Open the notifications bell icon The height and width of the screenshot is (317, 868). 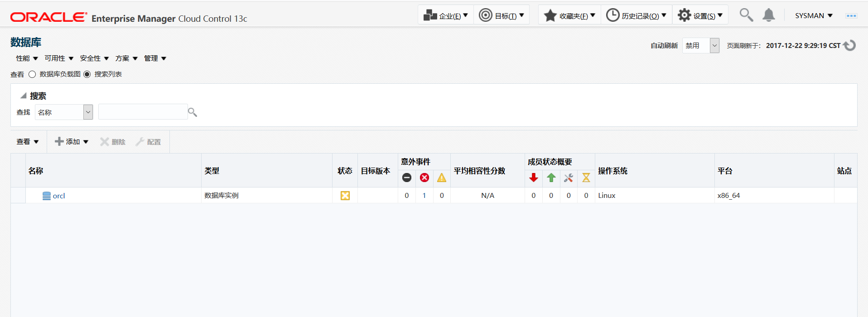[x=769, y=15]
